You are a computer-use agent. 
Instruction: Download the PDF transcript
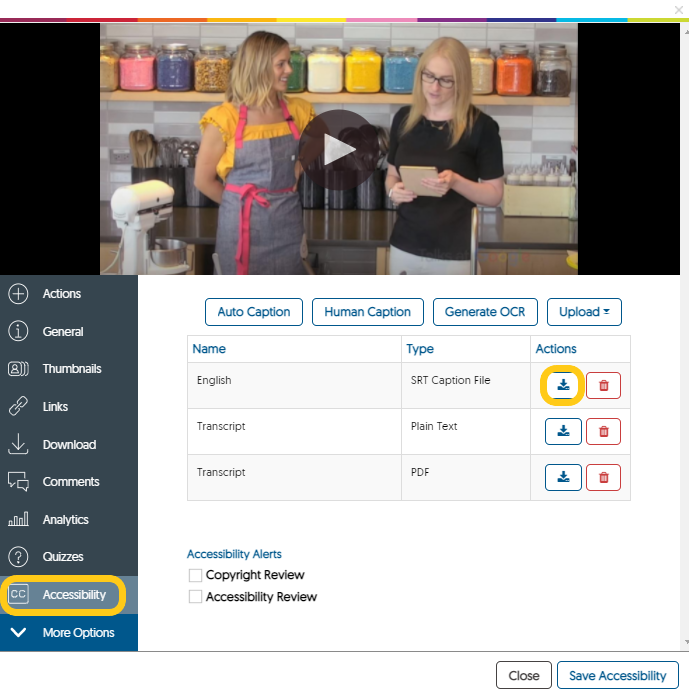point(563,477)
